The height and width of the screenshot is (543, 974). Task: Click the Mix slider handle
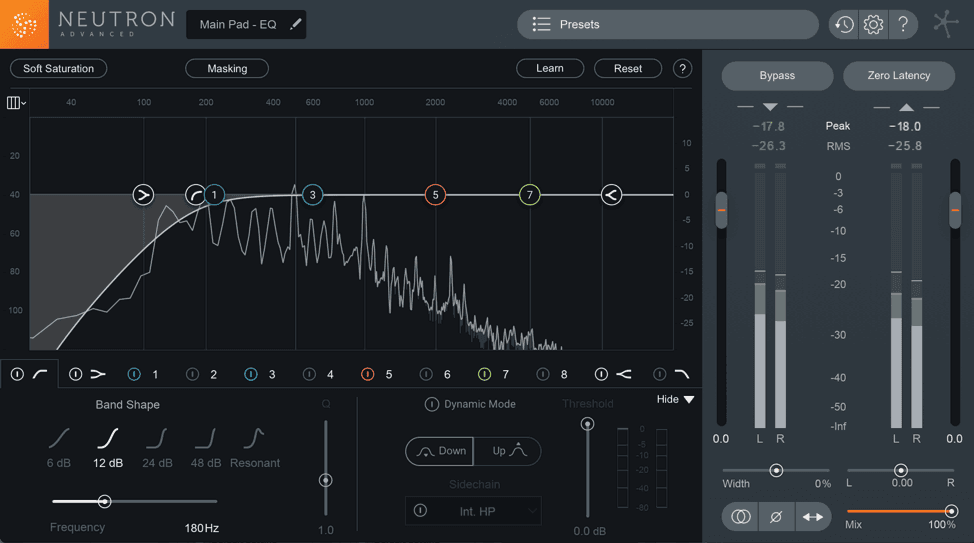[951, 511]
